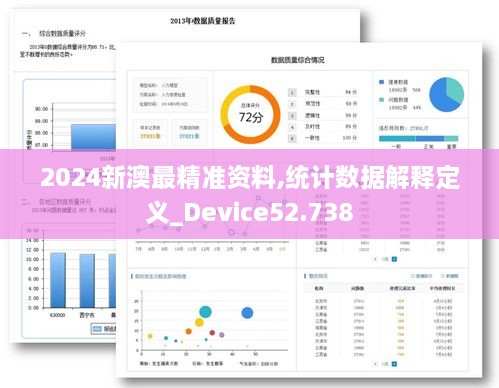
Task: Go to next page of 整改情况 table
Action: pyautogui.click(x=394, y=364)
